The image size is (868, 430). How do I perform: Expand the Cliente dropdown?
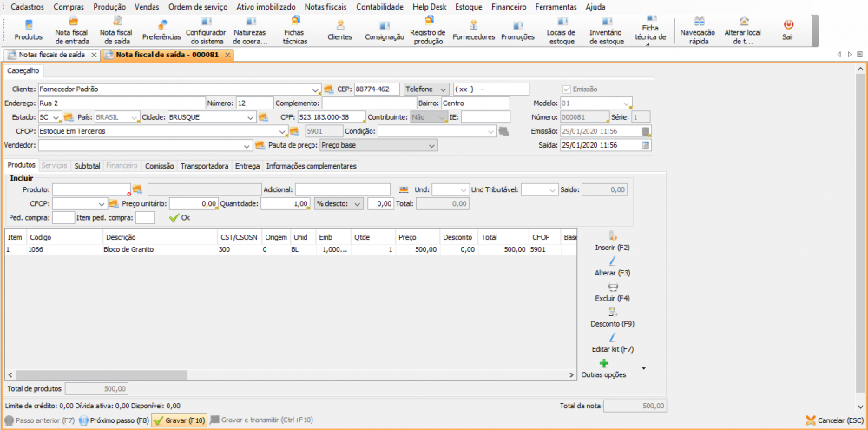click(x=316, y=89)
